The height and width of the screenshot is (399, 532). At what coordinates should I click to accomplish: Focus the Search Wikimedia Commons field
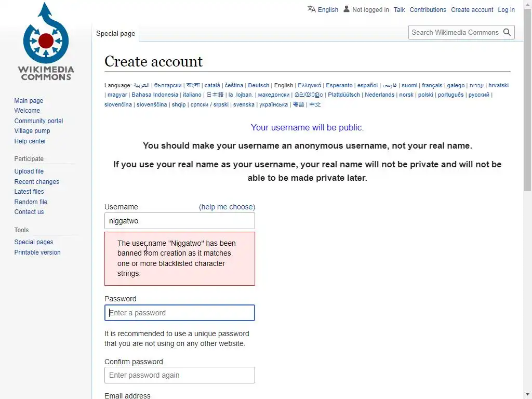pyautogui.click(x=455, y=32)
